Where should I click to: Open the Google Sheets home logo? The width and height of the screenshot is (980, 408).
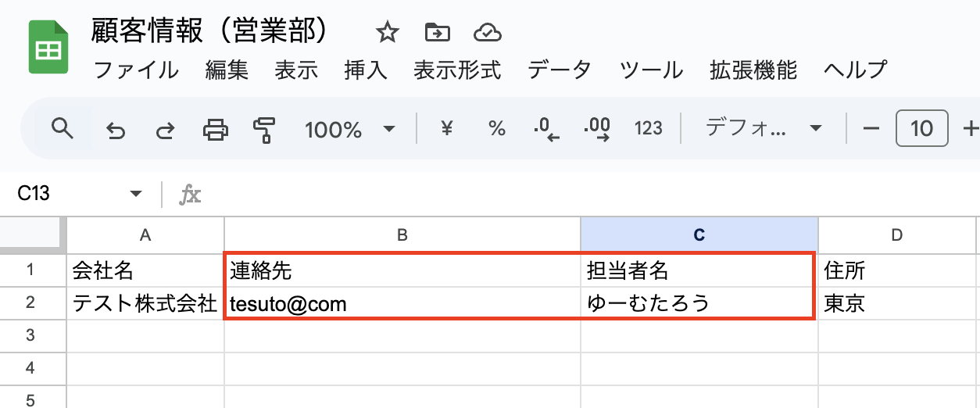pyautogui.click(x=48, y=48)
